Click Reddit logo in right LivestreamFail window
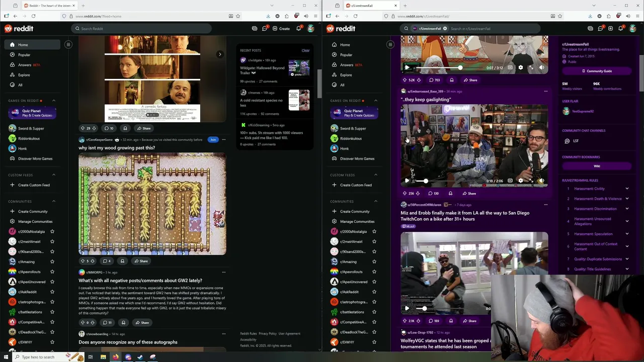Screen dimensions: 644x362 pyautogui.click(x=341, y=29)
